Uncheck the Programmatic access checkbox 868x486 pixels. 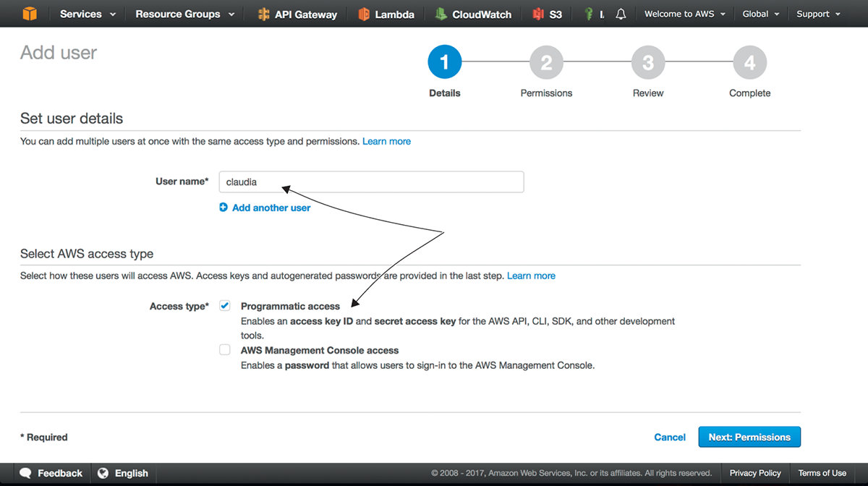pos(225,306)
